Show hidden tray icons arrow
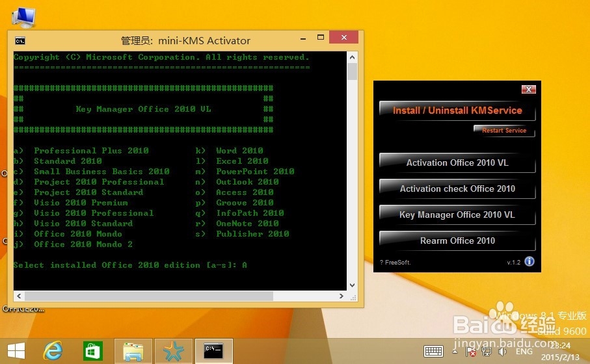Image resolution: width=590 pixels, height=364 pixels. (x=455, y=352)
